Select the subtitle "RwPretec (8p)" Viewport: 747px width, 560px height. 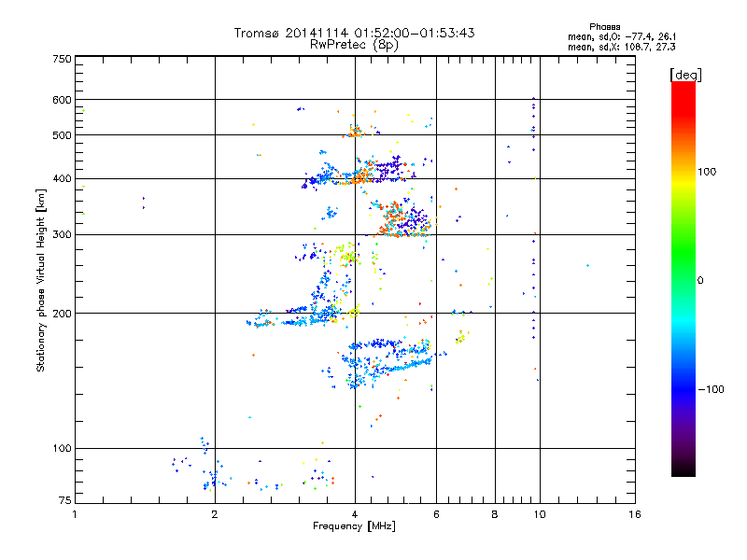point(354,45)
